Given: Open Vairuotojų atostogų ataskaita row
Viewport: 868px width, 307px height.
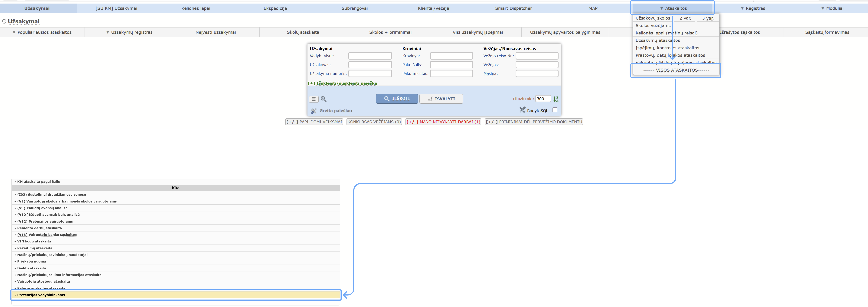Looking at the screenshot, I should pos(176,281).
